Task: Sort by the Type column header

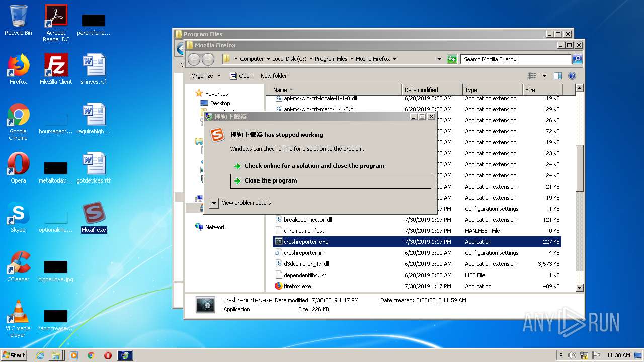Action: pyautogui.click(x=492, y=90)
